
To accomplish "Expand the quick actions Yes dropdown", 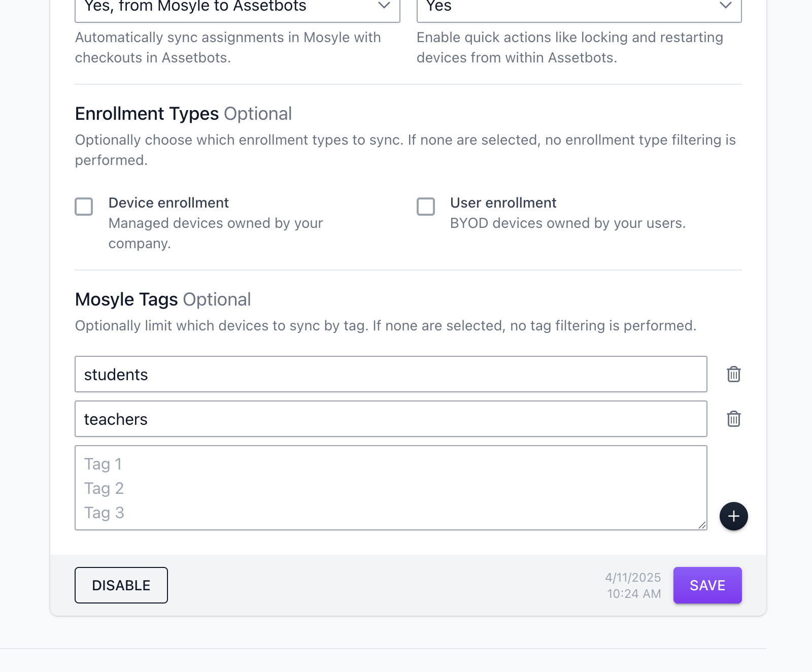I will point(579,8).
